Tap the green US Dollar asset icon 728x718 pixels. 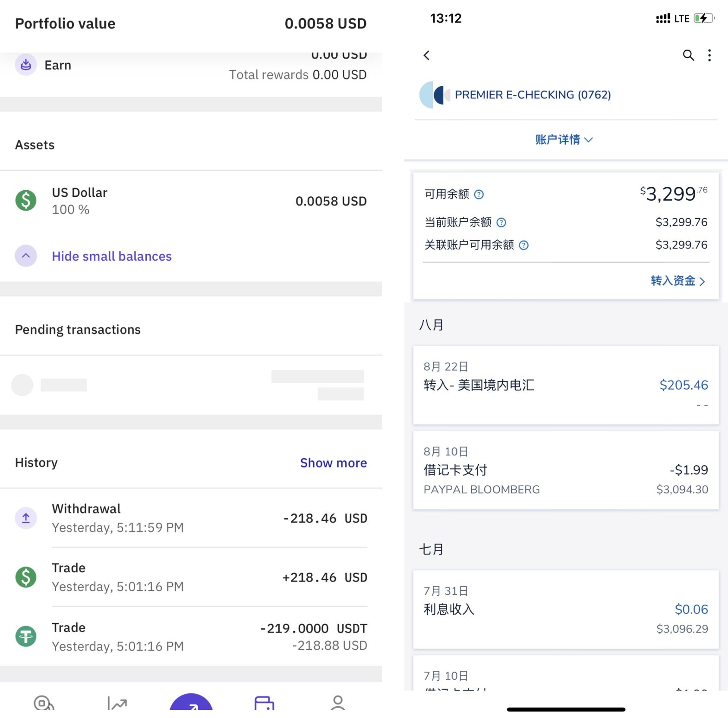(26, 201)
